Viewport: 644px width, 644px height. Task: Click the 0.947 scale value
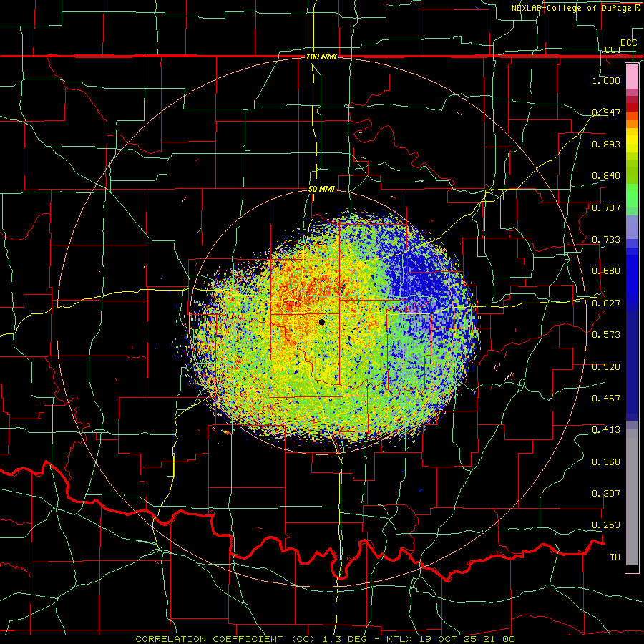click(606, 112)
